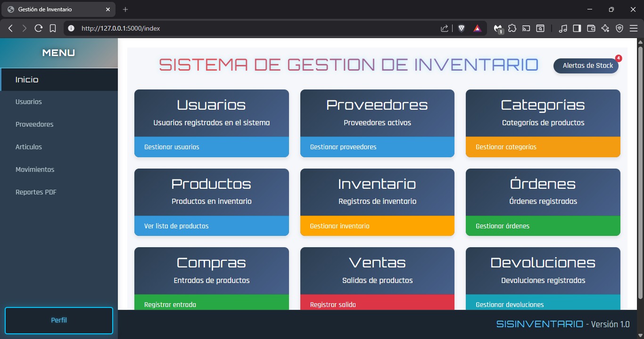Open the Brave Shields lion icon

tap(461, 28)
